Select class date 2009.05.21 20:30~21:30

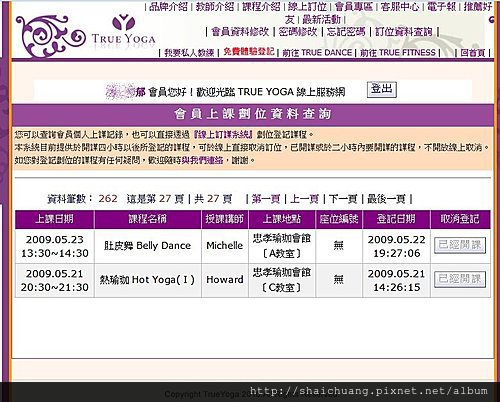[55, 280]
